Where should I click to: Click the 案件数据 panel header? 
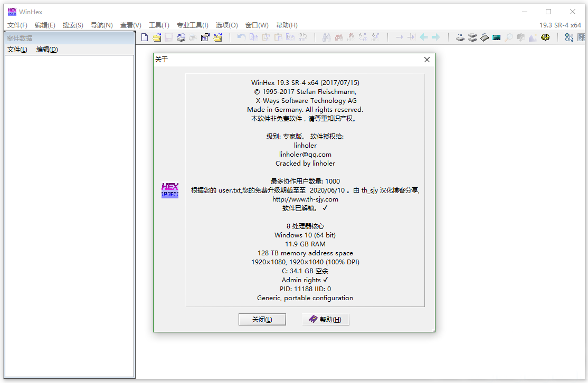tap(69, 38)
